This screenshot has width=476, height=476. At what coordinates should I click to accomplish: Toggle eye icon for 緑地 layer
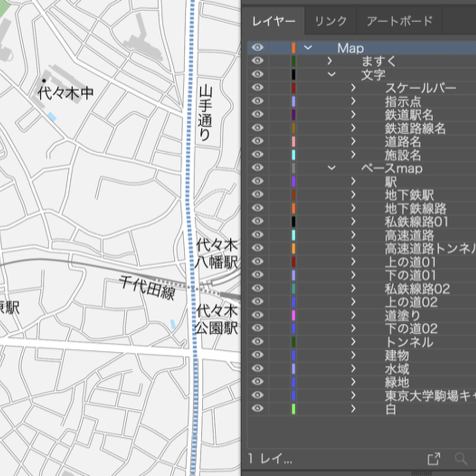click(258, 382)
